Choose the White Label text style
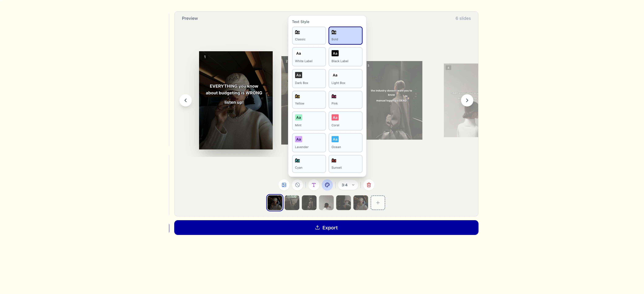The width and height of the screenshot is (644, 294). coord(309,57)
